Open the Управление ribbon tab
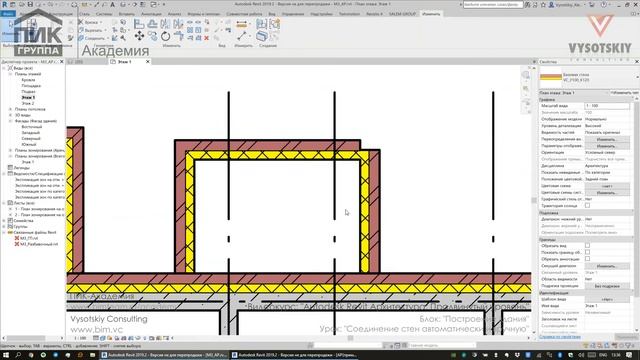640x360 pixels. point(293,14)
